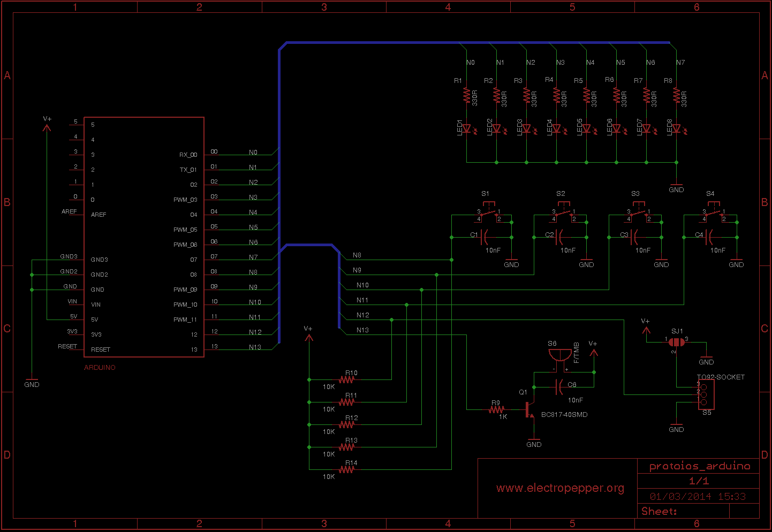Click the VIN pin inside the Arduino block

[95, 305]
